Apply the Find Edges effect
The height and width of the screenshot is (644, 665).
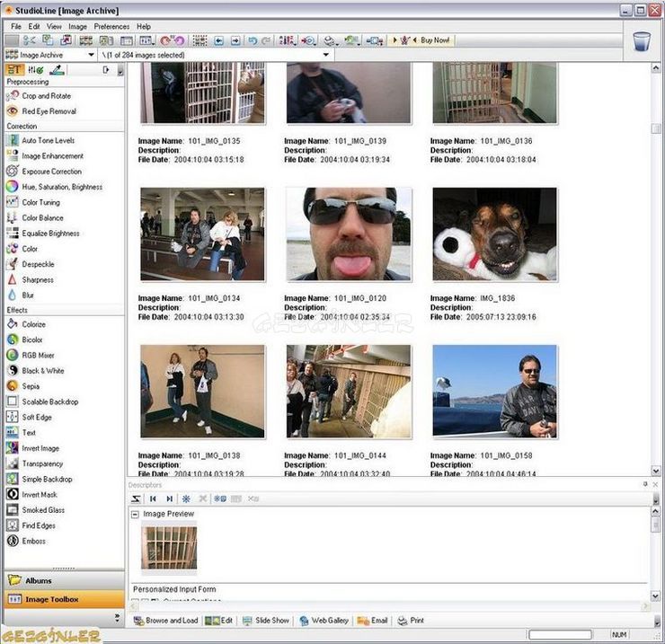pyautogui.click(x=31, y=525)
